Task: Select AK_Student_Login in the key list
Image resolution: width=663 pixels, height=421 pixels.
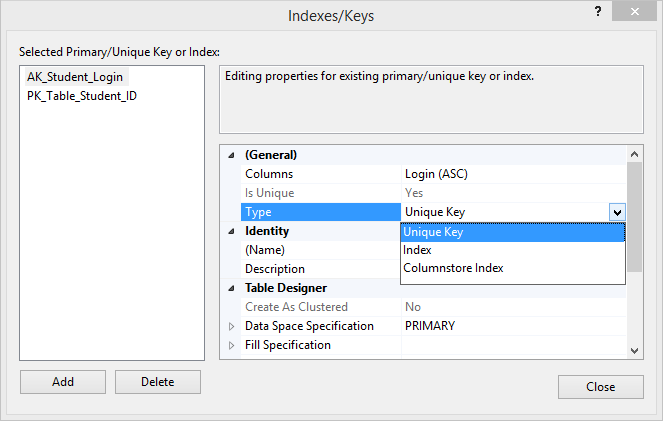Action: click(77, 77)
